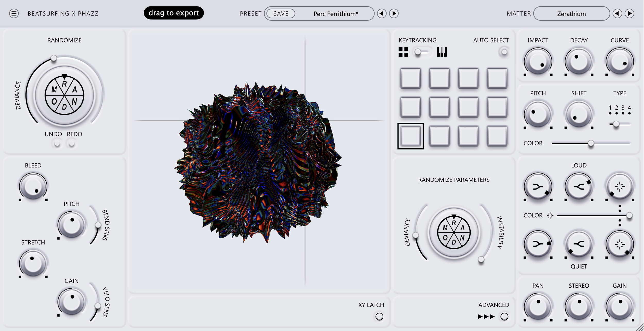Screen dimensions: 644x331
Task: Enable the XY LATCH toggle
Action: pyautogui.click(x=379, y=316)
